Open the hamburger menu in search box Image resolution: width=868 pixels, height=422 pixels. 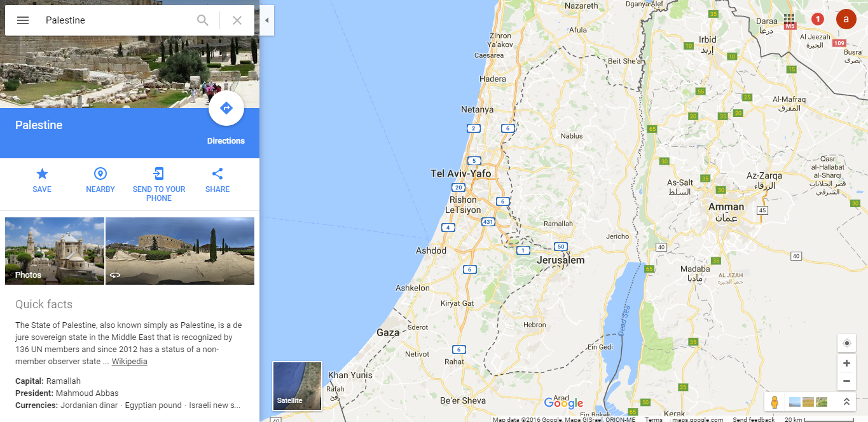23,20
